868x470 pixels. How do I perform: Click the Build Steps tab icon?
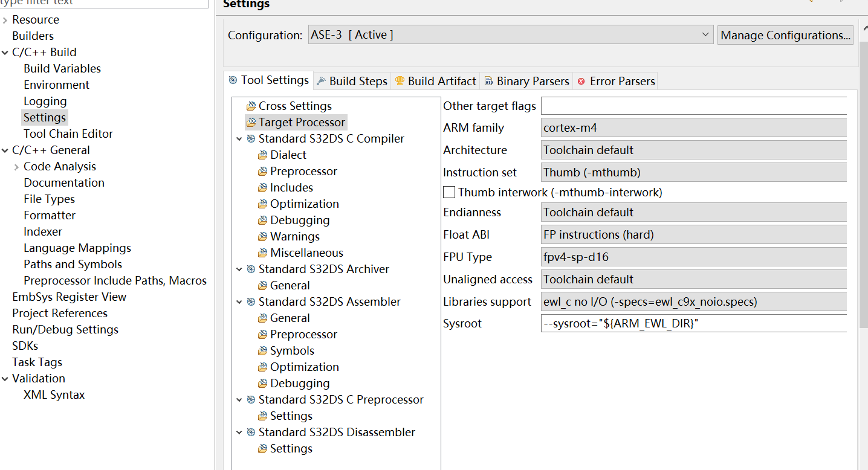click(x=321, y=81)
